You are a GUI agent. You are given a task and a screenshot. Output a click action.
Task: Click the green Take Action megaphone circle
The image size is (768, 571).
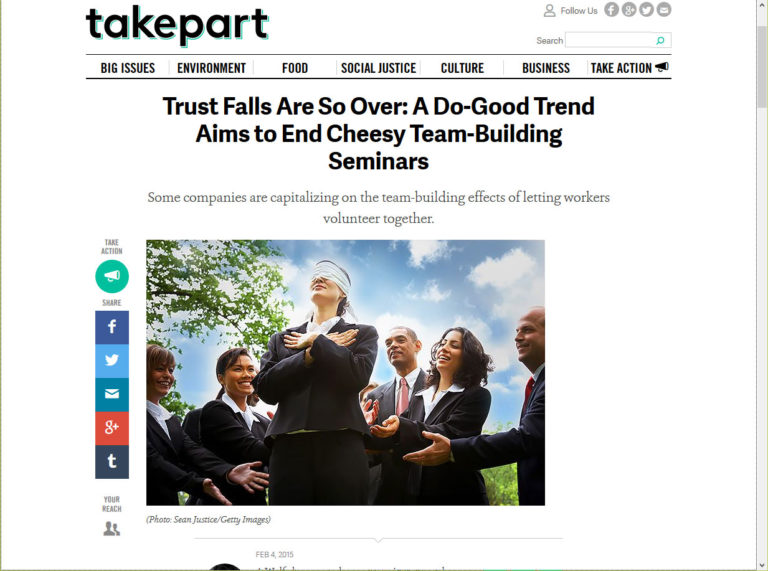pos(112,277)
